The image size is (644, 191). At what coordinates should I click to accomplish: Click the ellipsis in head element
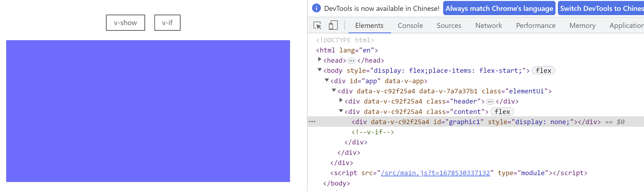pos(352,61)
